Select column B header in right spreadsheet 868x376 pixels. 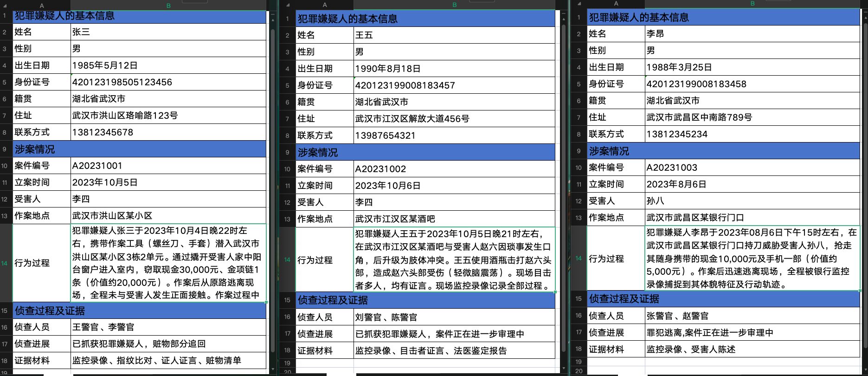pos(752,4)
